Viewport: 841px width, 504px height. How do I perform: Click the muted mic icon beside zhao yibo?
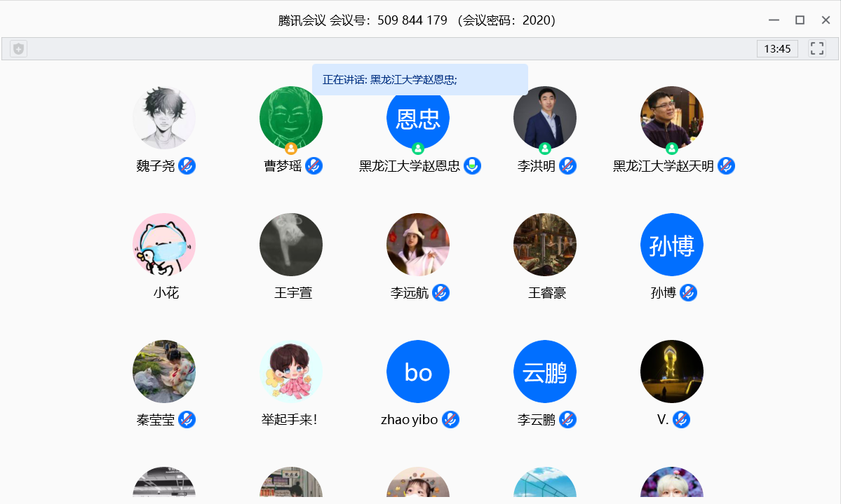tap(450, 420)
